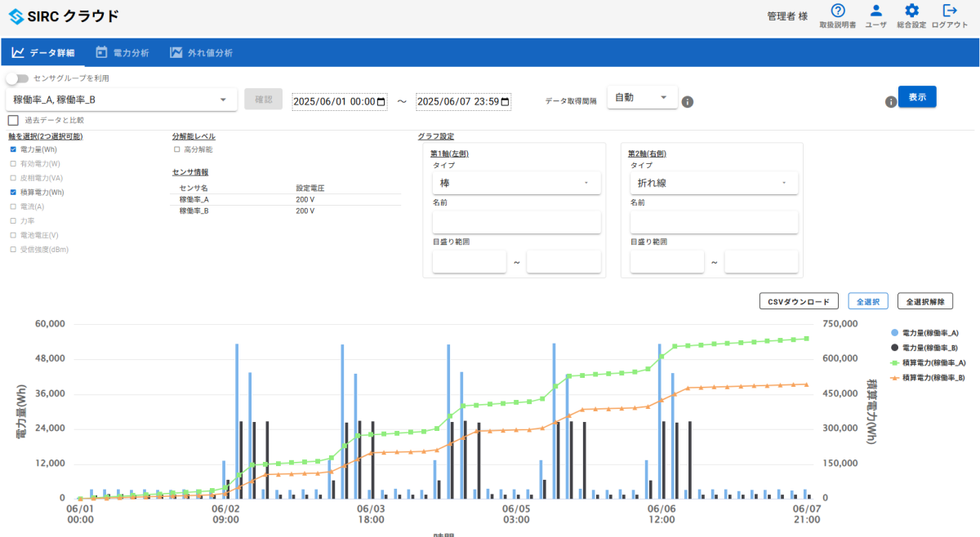Click the info icon left of 表示 button
The width and height of the screenshot is (980, 537).
[x=891, y=102]
